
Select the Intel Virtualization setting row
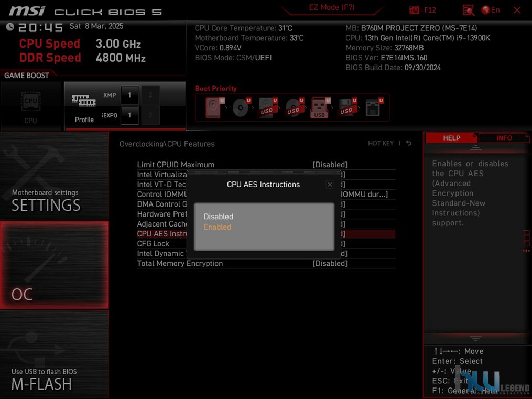pyautogui.click(x=161, y=175)
